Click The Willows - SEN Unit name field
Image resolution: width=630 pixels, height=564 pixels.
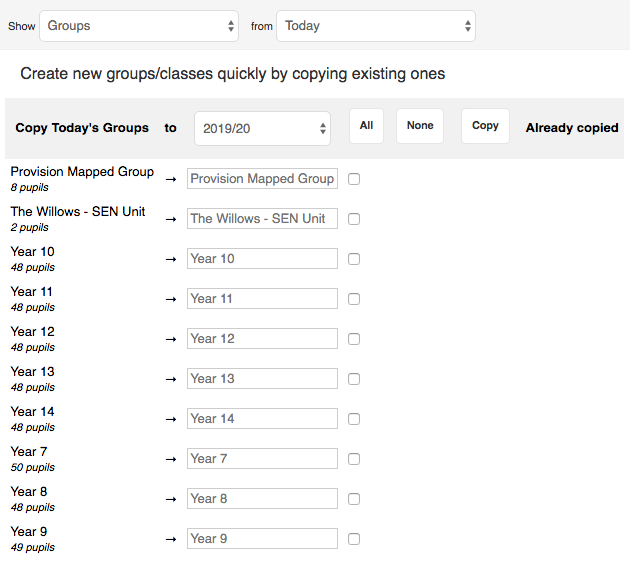pos(262,219)
